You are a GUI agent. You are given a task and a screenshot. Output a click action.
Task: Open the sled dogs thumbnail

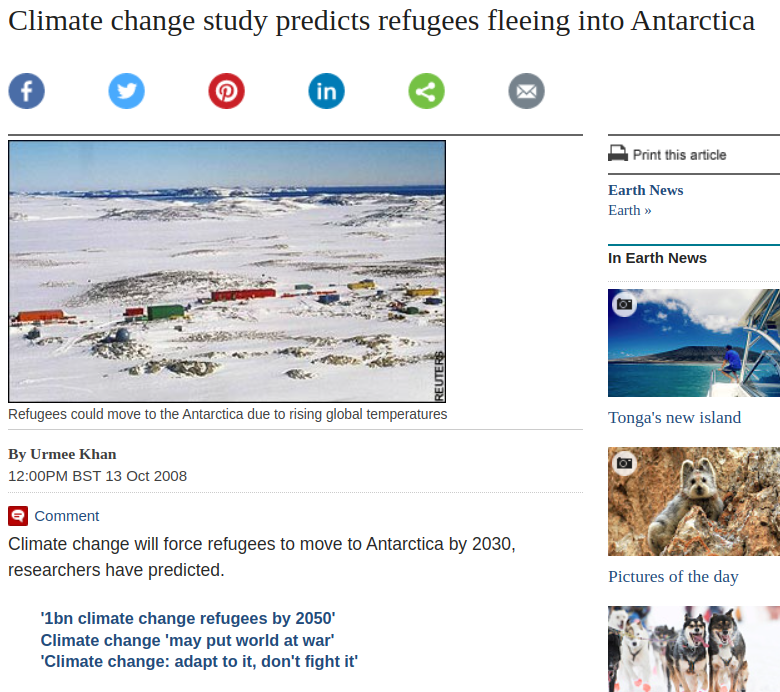(x=694, y=648)
